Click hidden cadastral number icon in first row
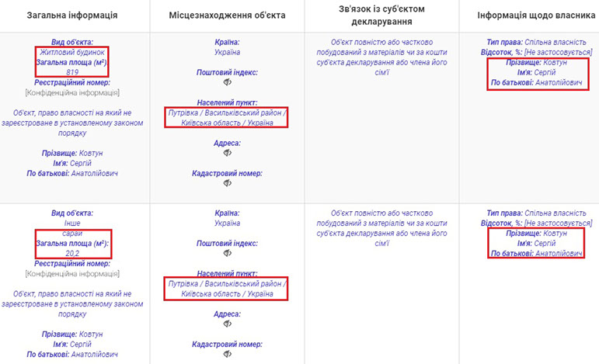This screenshot has height=364, width=599. click(227, 183)
